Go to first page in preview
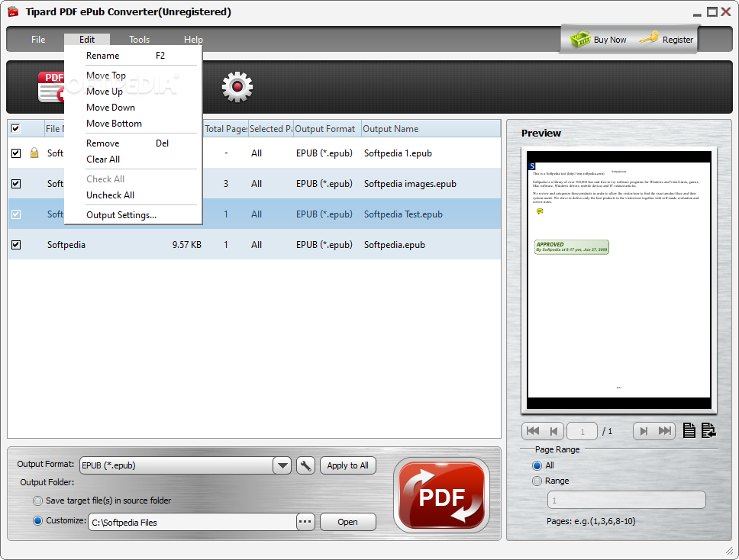The width and height of the screenshot is (739, 560). pyautogui.click(x=533, y=431)
